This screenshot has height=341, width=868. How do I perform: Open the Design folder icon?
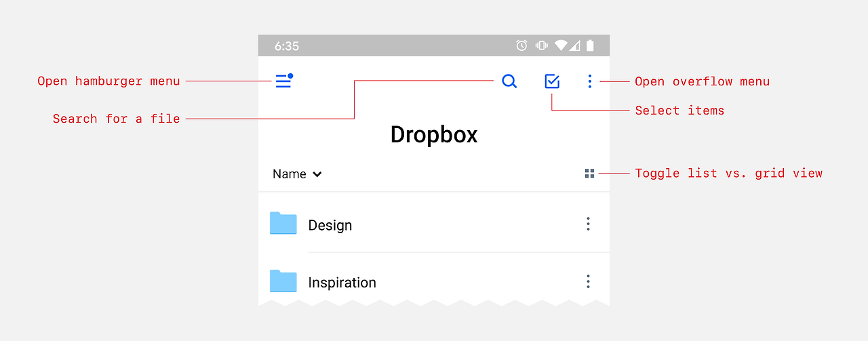283,223
